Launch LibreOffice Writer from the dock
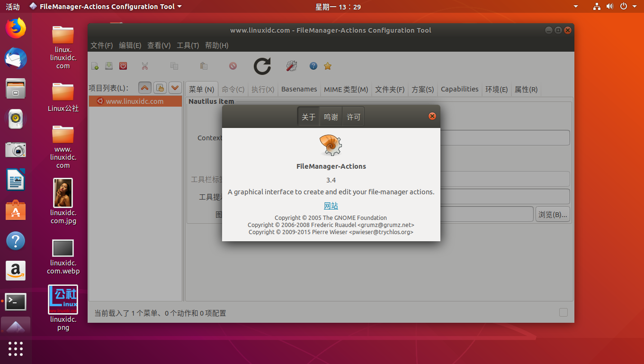 [16, 180]
